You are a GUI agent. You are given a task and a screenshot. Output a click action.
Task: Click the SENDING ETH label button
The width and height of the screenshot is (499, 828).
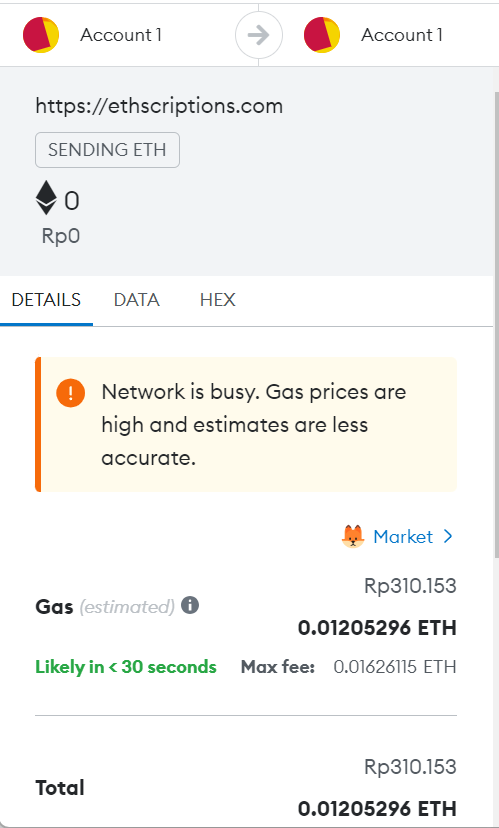click(107, 150)
